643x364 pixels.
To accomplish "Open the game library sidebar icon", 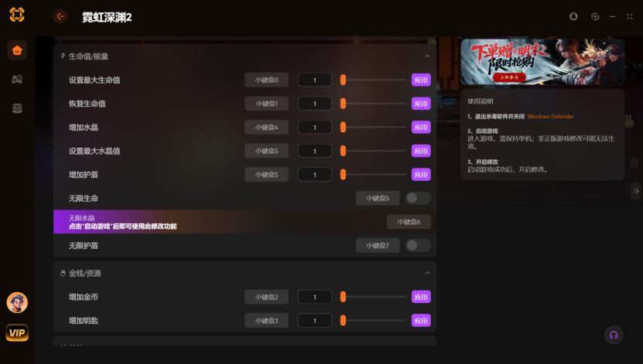I will (17, 80).
